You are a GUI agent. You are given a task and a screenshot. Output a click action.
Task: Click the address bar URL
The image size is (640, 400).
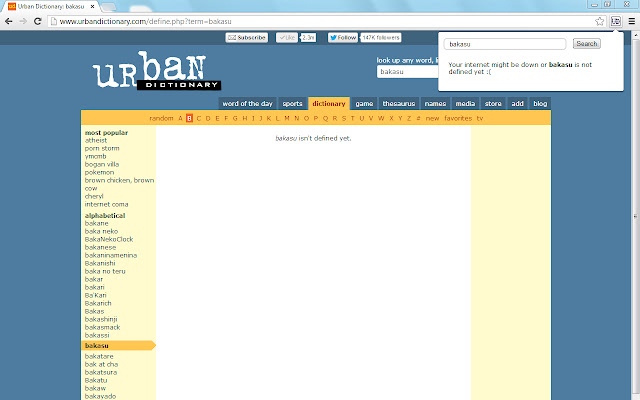[145, 21]
